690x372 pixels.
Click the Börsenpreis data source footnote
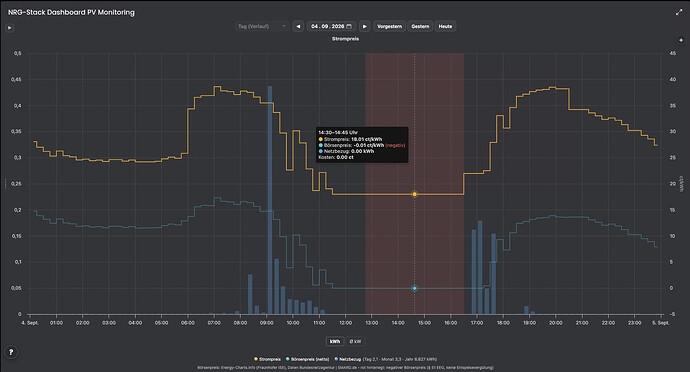click(x=345, y=368)
